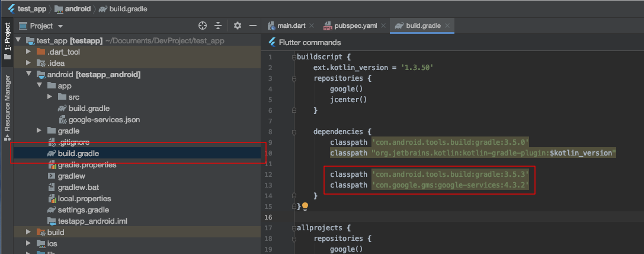Close the main.dart tab
The height and width of the screenshot is (254, 644).
[x=312, y=26]
